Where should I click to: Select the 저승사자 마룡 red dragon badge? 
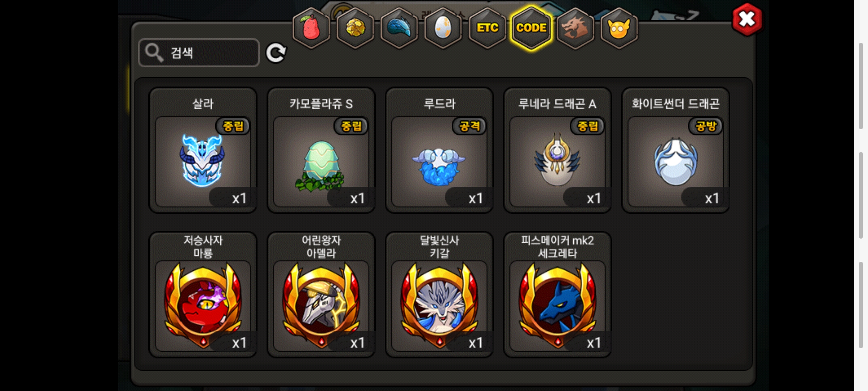point(203,295)
